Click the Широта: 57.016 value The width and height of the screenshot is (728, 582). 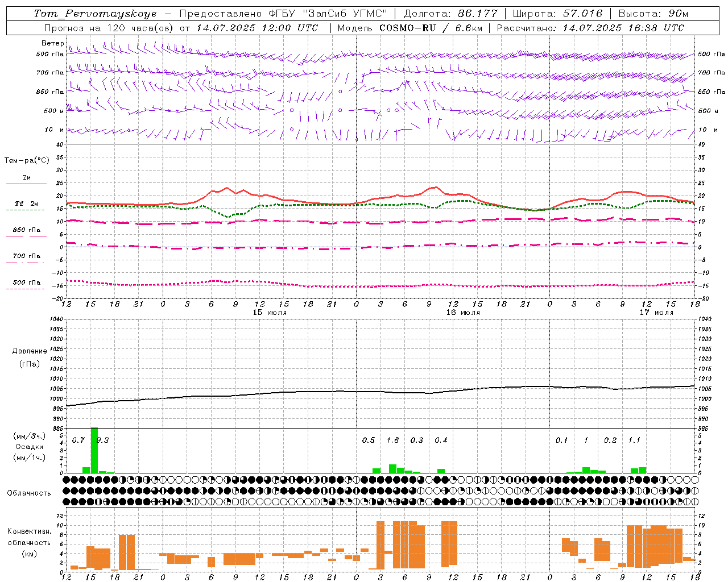(557, 14)
